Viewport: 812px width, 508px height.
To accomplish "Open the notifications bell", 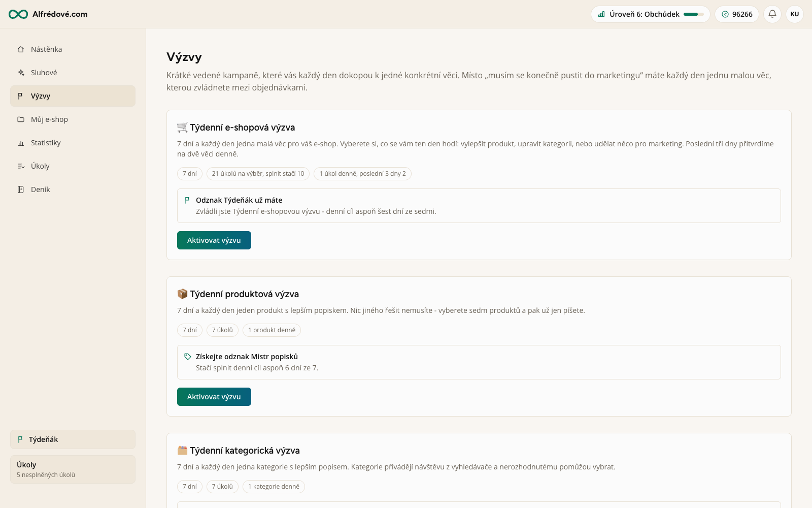I will coord(772,14).
